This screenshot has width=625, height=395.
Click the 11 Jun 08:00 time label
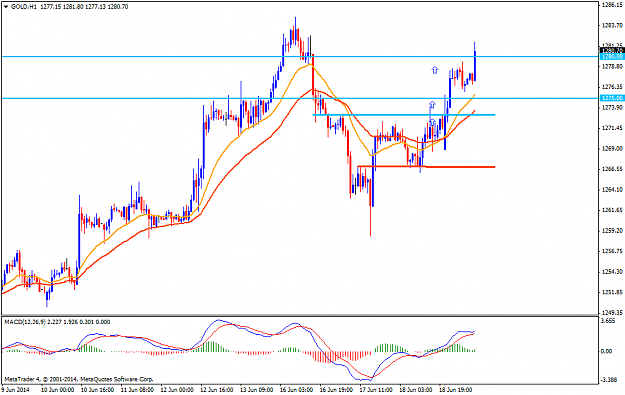138,389
